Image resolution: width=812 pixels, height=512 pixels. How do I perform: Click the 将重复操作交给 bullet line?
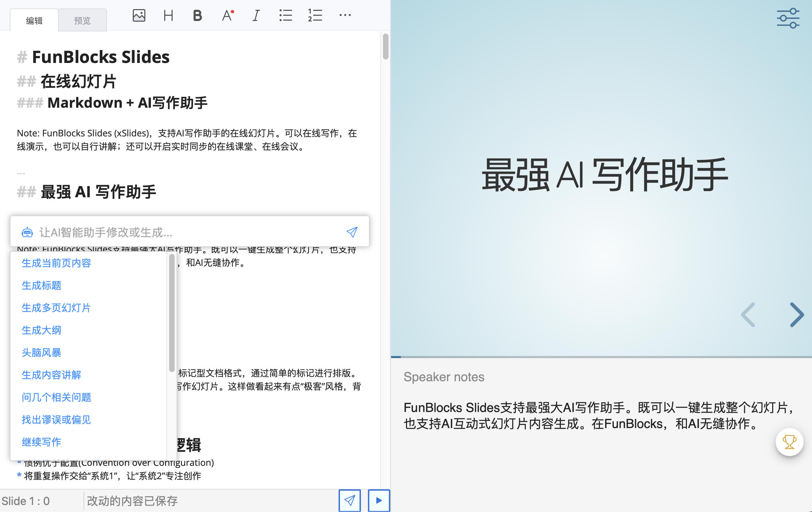coord(109,476)
